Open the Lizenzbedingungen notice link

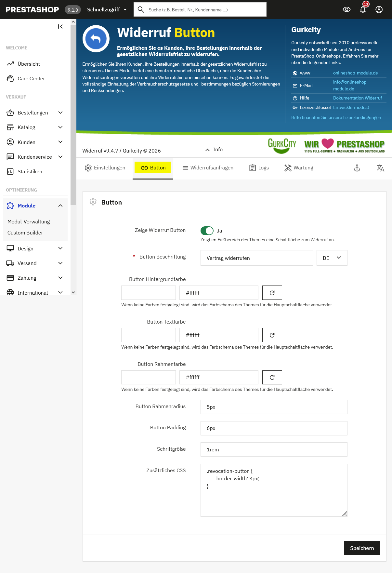(x=336, y=117)
